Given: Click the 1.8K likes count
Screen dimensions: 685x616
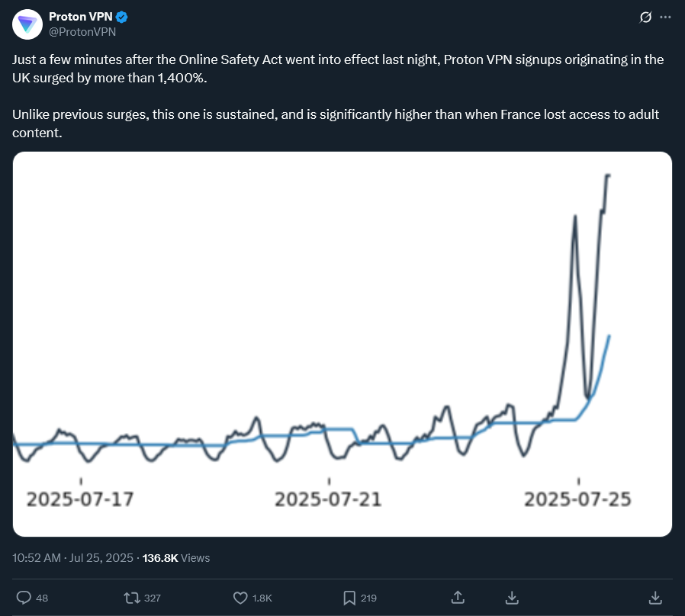Looking at the screenshot, I should [262, 598].
